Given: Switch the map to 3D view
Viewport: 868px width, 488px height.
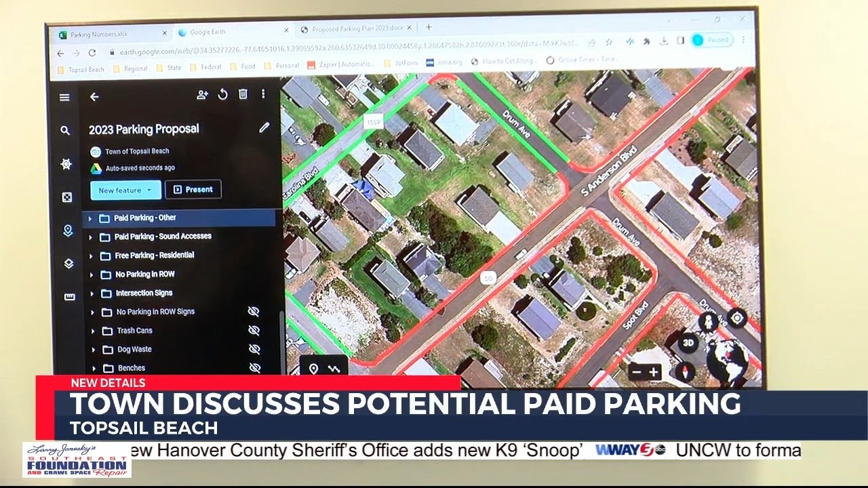Looking at the screenshot, I should point(688,343).
